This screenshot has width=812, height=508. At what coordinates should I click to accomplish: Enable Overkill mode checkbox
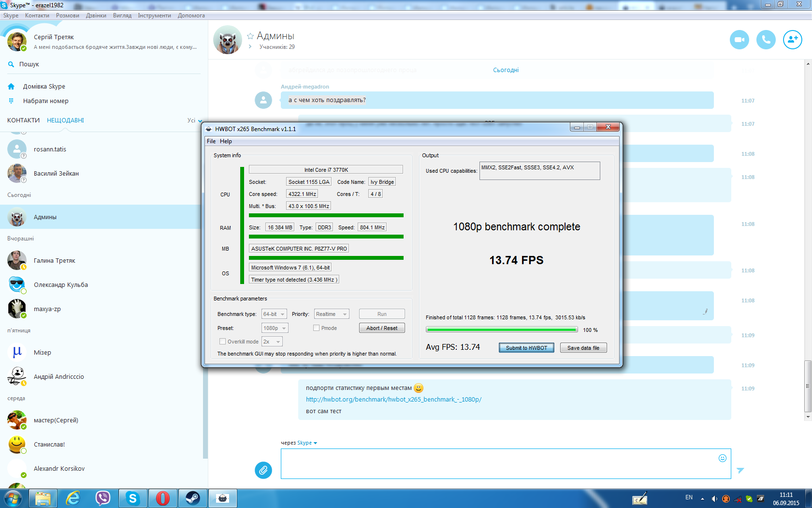pyautogui.click(x=222, y=342)
